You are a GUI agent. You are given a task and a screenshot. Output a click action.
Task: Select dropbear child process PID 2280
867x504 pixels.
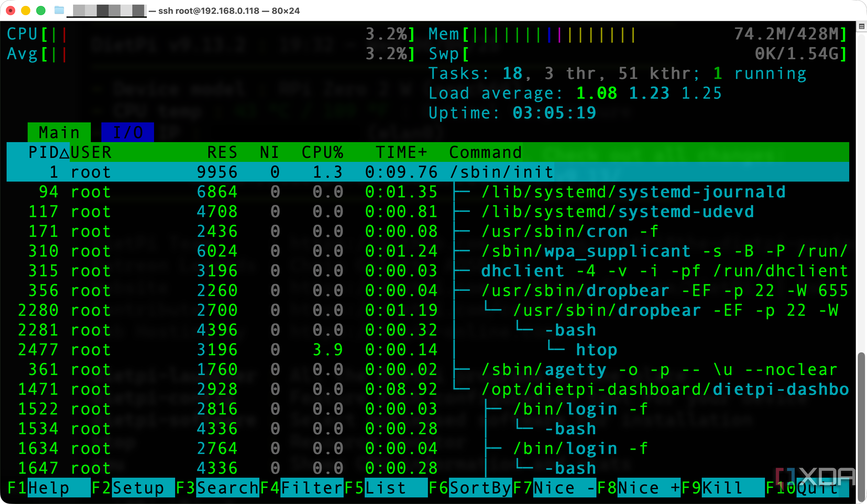(428, 311)
